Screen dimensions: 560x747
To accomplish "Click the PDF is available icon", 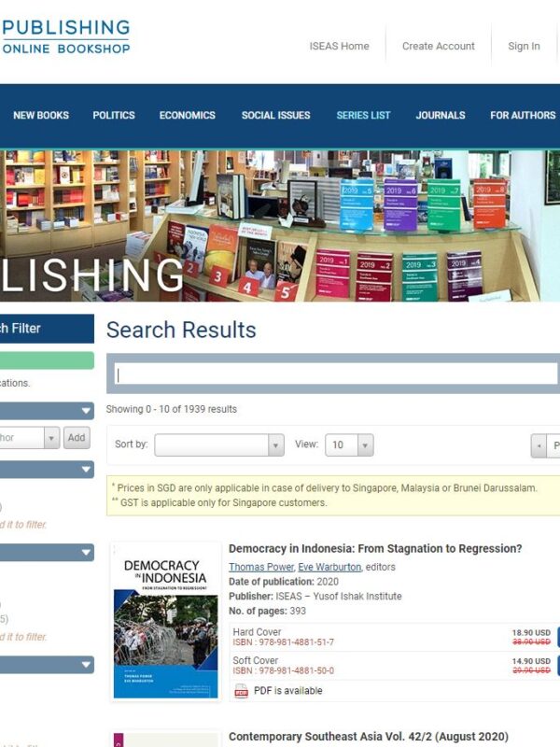I will coord(241,690).
